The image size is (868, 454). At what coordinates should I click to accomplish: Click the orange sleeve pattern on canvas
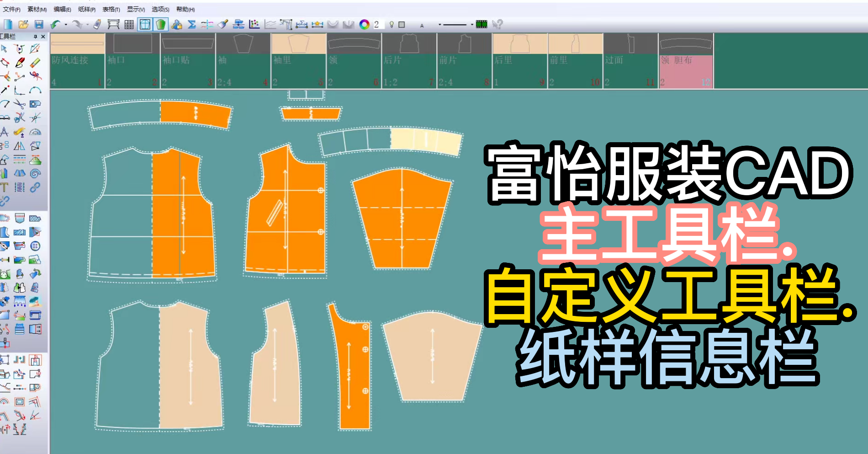[402, 219]
